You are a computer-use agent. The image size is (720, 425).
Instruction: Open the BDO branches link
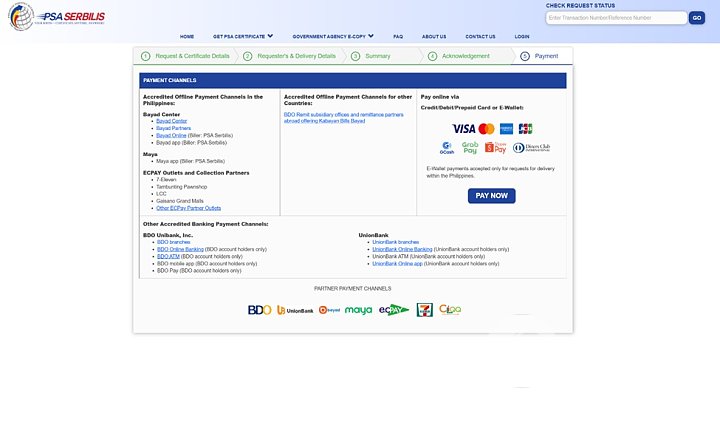[173, 242]
